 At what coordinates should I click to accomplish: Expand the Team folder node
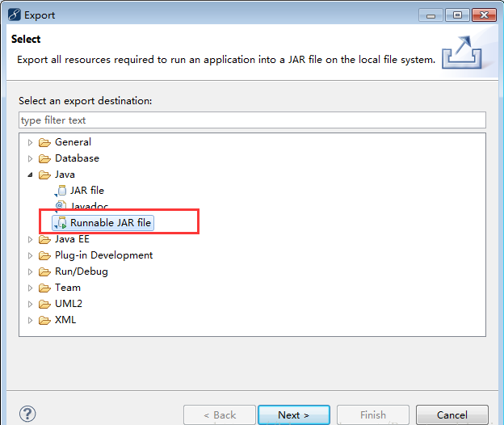30,288
